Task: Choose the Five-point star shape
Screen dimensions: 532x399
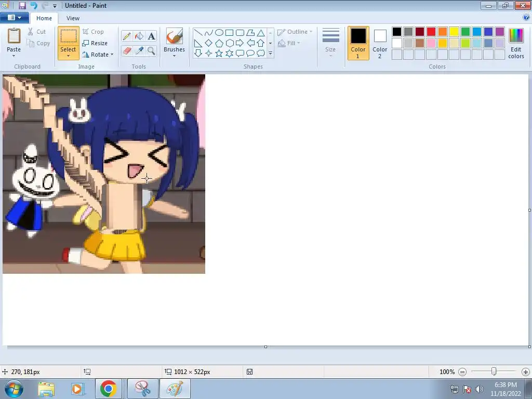Action: click(219, 54)
